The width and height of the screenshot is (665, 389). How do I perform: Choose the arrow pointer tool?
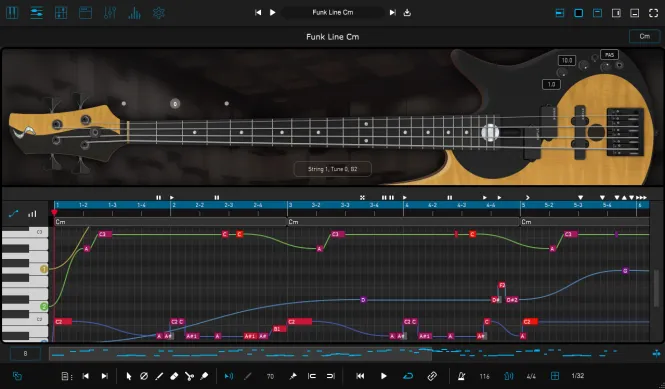[x=129, y=376]
